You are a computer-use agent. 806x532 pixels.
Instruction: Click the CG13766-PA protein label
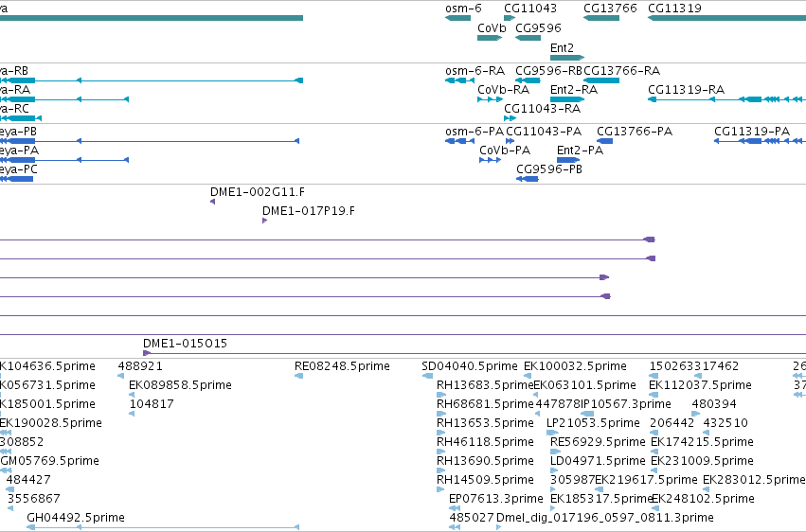pyautogui.click(x=635, y=132)
